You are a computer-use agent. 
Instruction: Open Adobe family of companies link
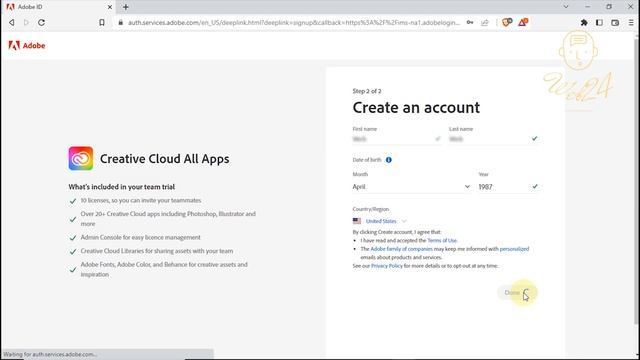pos(401,249)
